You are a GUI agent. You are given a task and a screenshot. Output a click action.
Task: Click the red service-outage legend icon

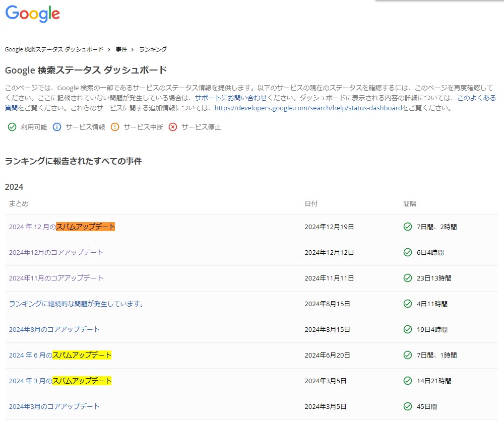click(173, 127)
